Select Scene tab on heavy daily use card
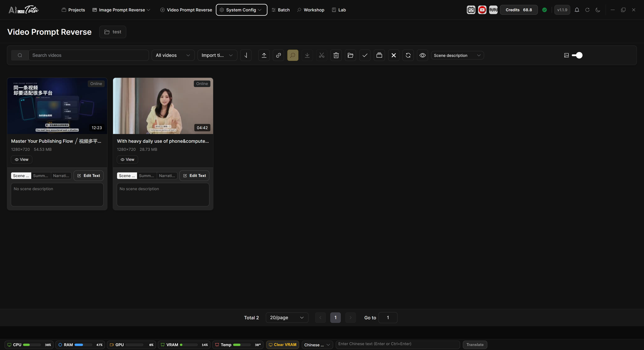Viewport: 644px width, 350px height. (127, 175)
